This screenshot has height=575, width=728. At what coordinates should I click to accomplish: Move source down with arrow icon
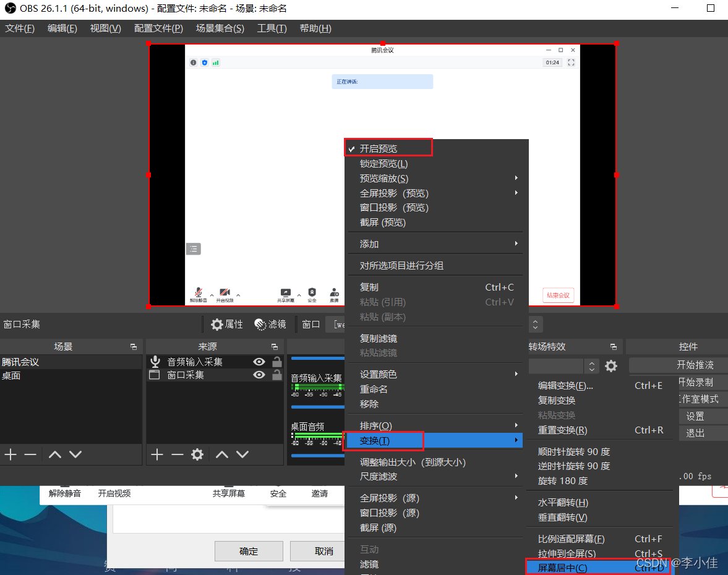tap(242, 454)
